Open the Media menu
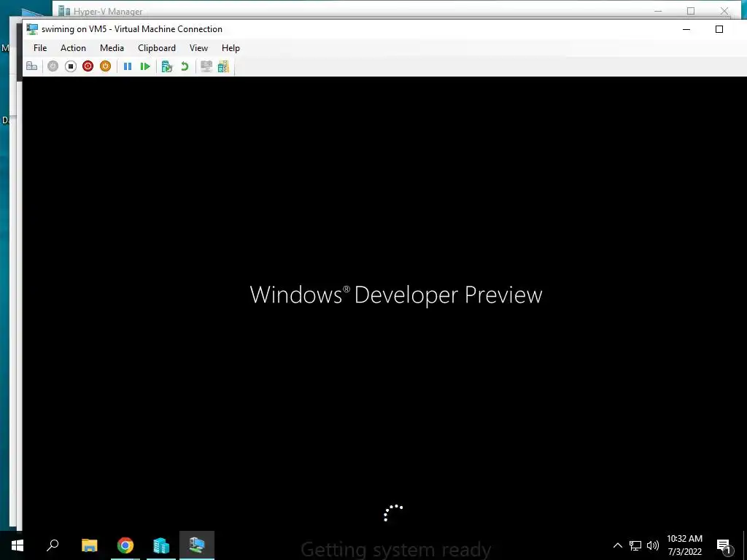 [x=112, y=47]
